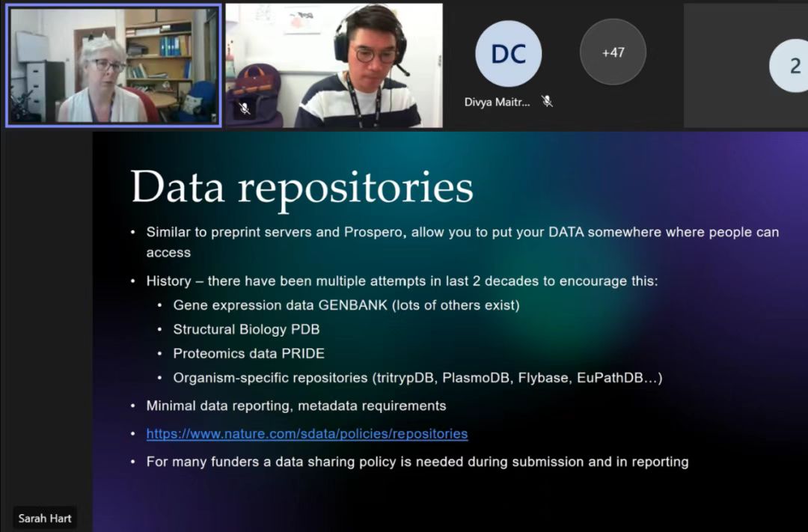The image size is (808, 532).
Task: Select the DC participant avatar
Action: coord(508,54)
